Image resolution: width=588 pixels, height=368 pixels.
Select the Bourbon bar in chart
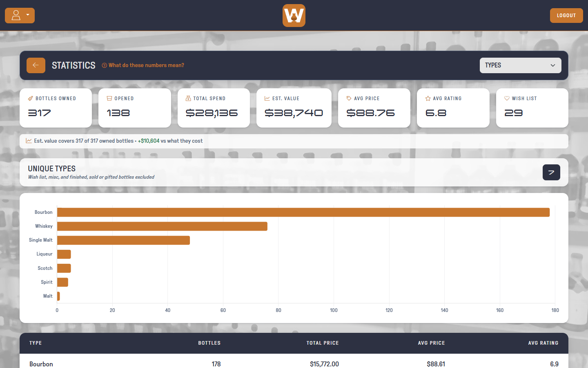coord(303,212)
